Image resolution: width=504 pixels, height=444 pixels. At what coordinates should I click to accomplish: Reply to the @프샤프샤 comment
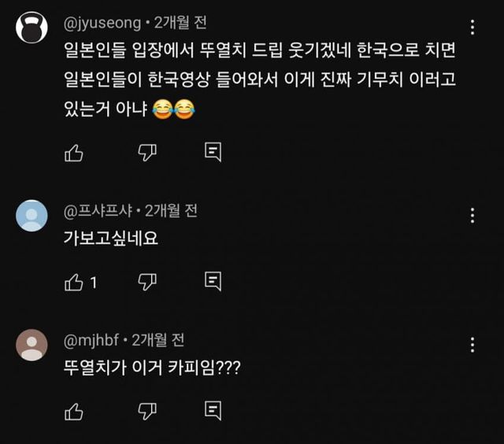(x=213, y=280)
